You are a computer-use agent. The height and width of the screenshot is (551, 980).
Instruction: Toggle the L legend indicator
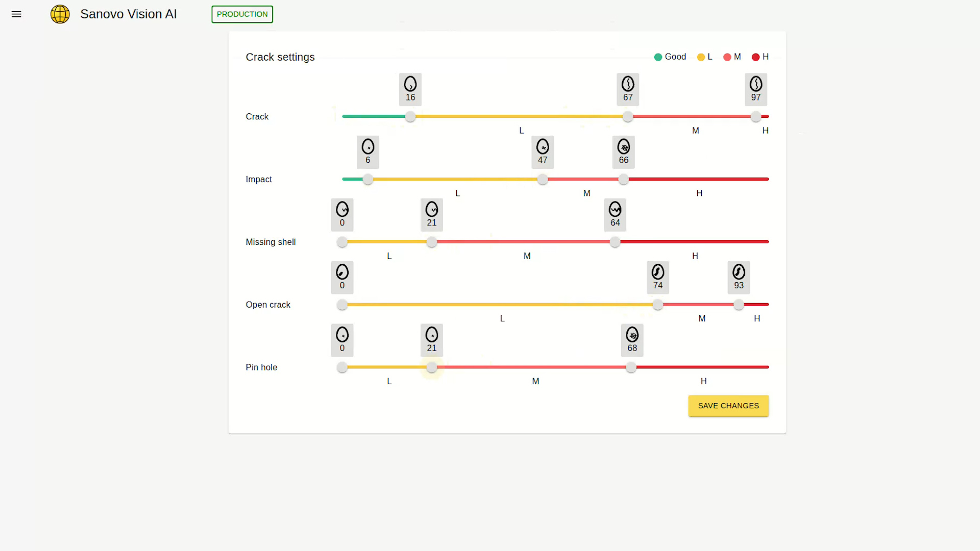click(700, 57)
